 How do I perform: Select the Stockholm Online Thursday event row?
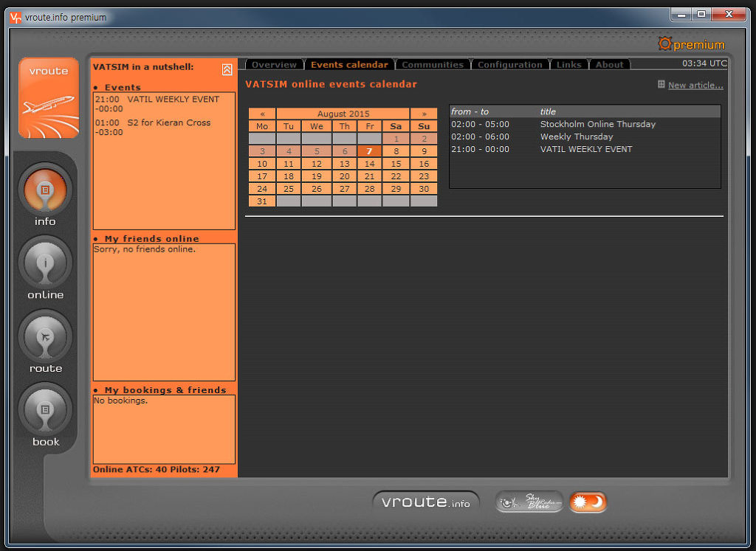coord(583,124)
